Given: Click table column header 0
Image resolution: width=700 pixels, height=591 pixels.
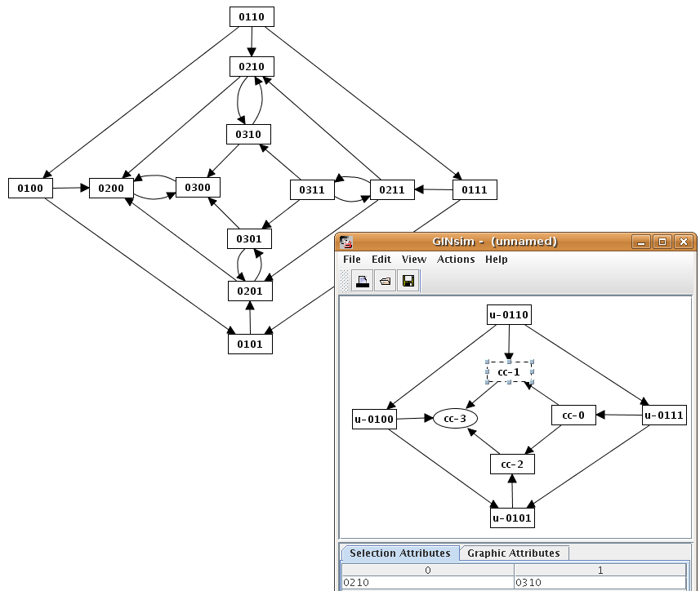Looking at the screenshot, I should click(x=428, y=570).
